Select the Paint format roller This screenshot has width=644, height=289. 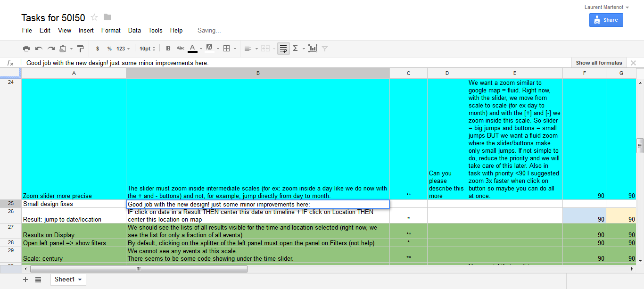point(81,49)
